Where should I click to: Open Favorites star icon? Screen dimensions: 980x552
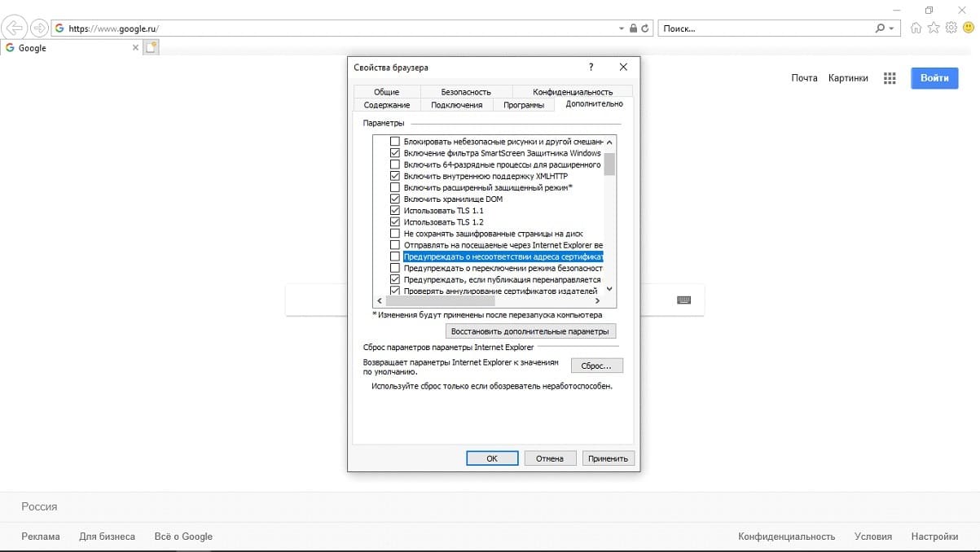pyautogui.click(x=934, y=28)
